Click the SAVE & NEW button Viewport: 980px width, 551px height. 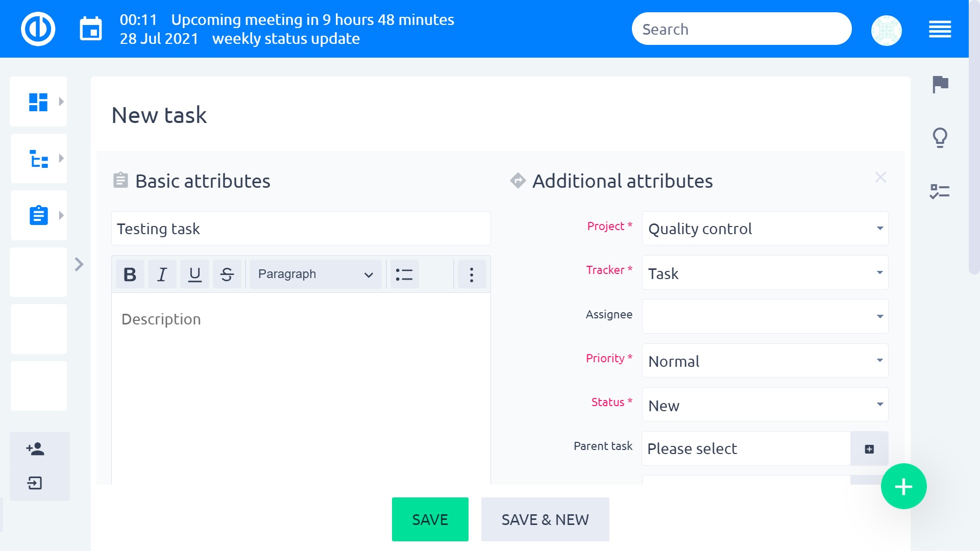coord(545,519)
